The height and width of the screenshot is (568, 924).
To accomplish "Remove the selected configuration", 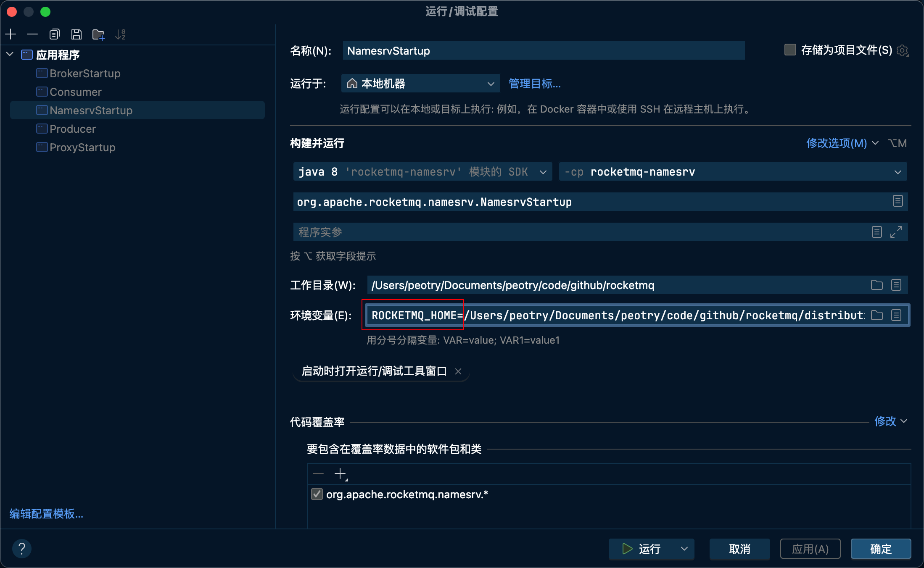I will click(32, 34).
